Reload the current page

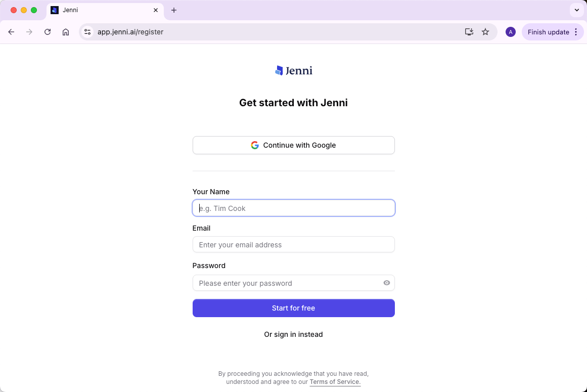point(48,32)
